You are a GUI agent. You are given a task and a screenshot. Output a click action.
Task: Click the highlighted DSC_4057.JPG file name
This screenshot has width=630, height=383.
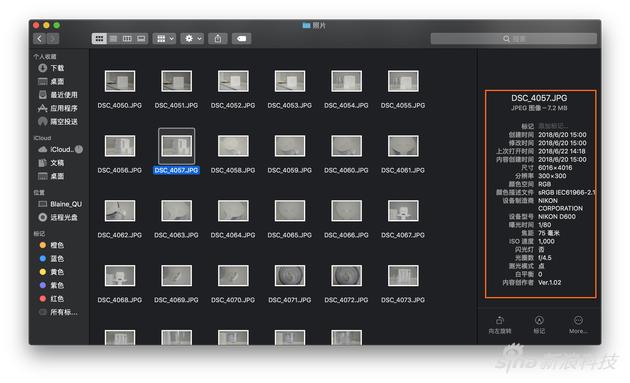pyautogui.click(x=176, y=170)
